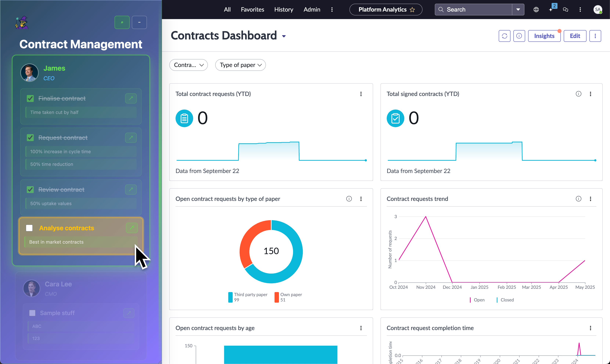
Task: Open the Type of paper filter dropdown
Action: tap(240, 65)
